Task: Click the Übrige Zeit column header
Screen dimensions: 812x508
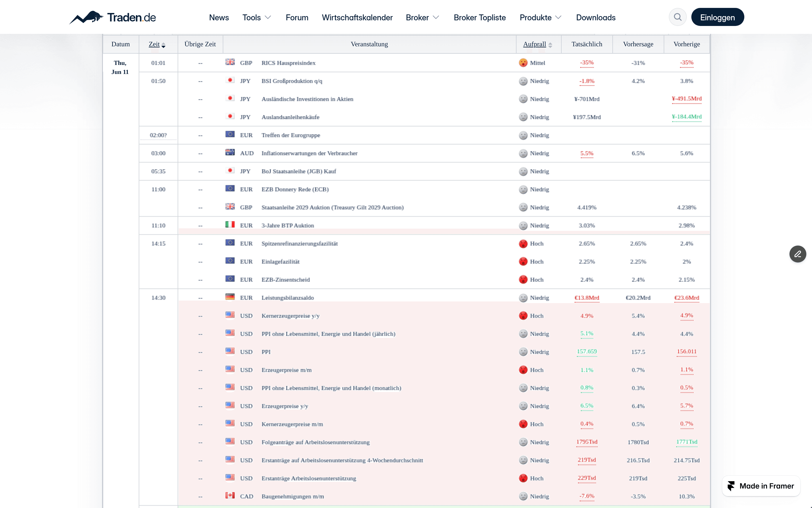Action: click(200, 44)
